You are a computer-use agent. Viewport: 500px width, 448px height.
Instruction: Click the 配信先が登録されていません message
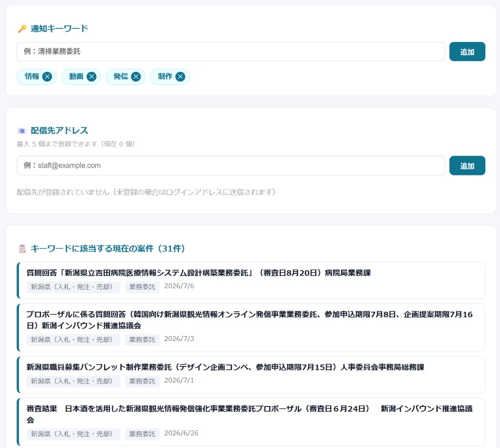146,192
